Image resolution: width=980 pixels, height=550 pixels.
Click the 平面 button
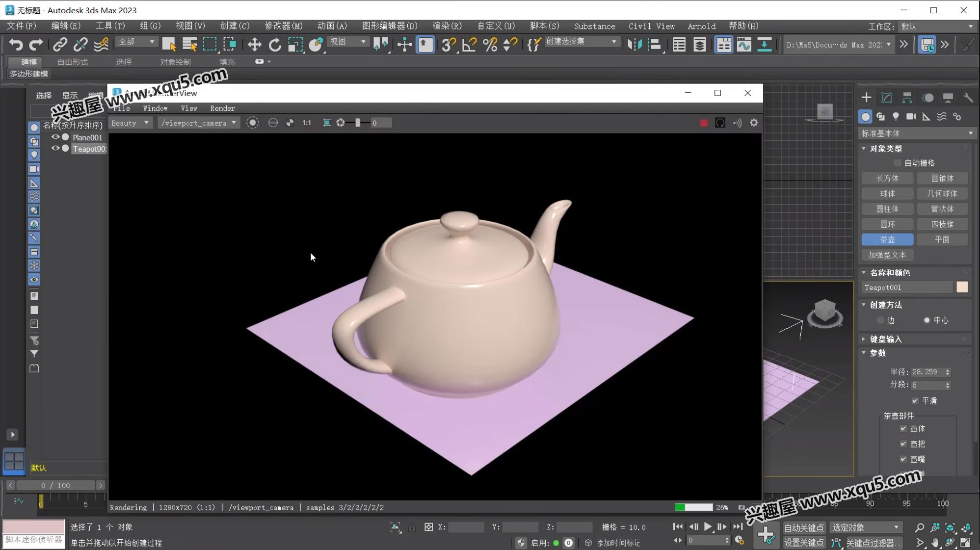[x=942, y=239]
